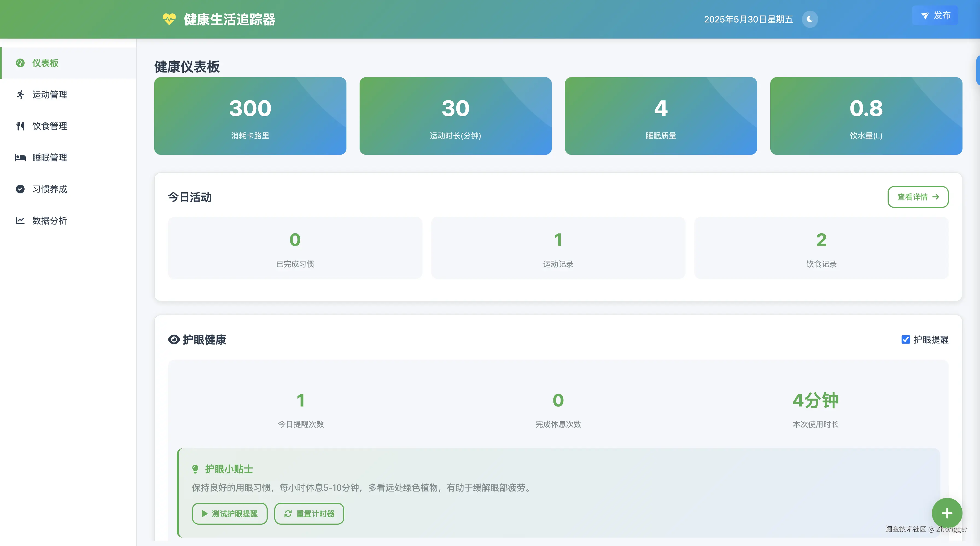This screenshot has width=980, height=546.
Task: Click the running figure icon for 运动管理
Action: (20, 94)
